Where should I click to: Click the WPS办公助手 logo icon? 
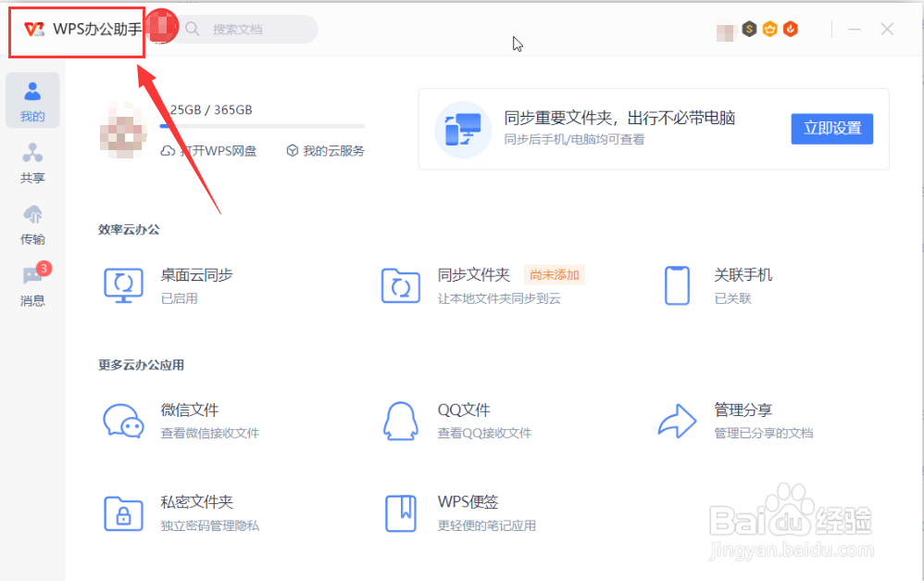(33, 29)
